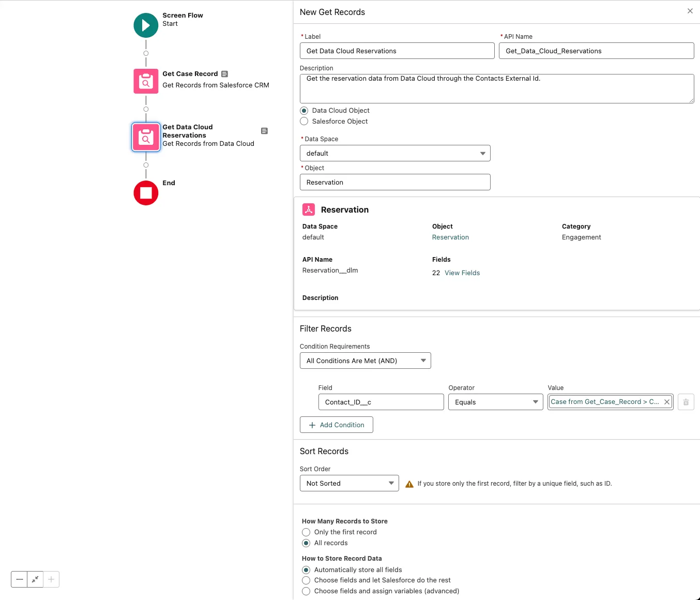
Task: Expand the Condition Requirements dropdown
Action: click(365, 361)
